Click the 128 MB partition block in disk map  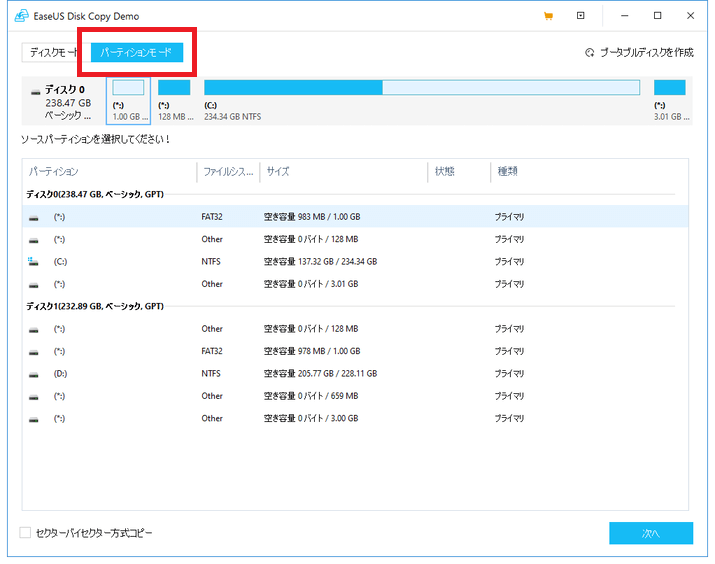click(174, 100)
